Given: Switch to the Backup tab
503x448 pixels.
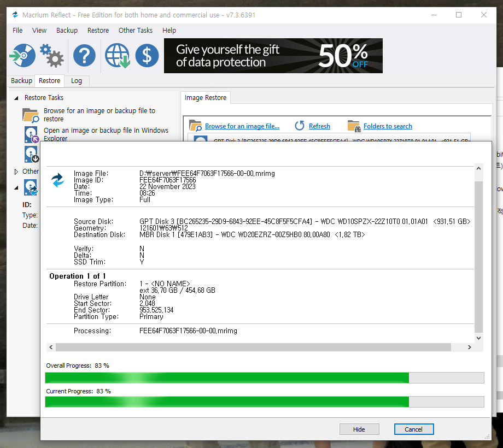Looking at the screenshot, I should coord(21,81).
